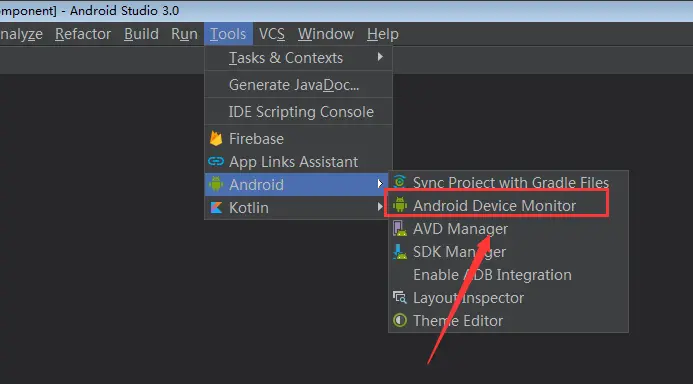Viewport: 693px width, 384px height.
Task: Expand the Kotlin submenu arrow
Action: 380,206
